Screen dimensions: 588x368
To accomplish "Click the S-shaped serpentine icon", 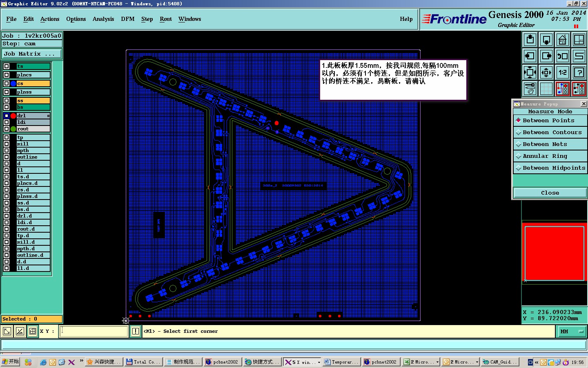I will click(579, 56).
